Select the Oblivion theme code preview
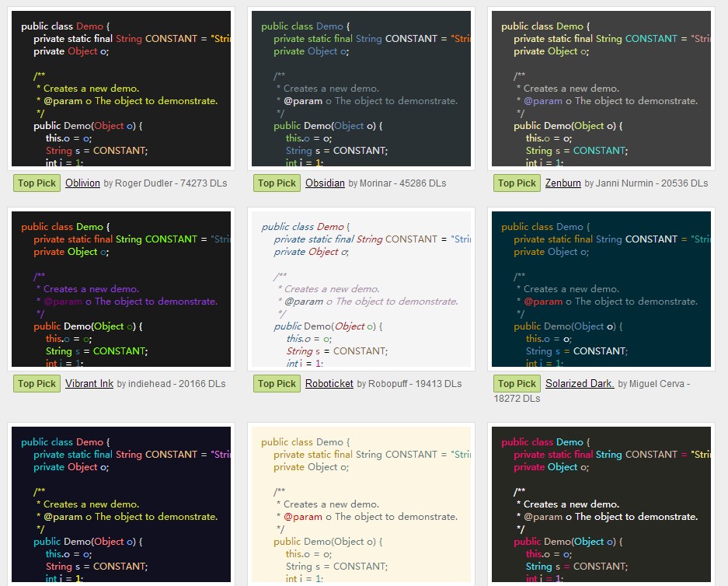The image size is (728, 586). point(121,89)
